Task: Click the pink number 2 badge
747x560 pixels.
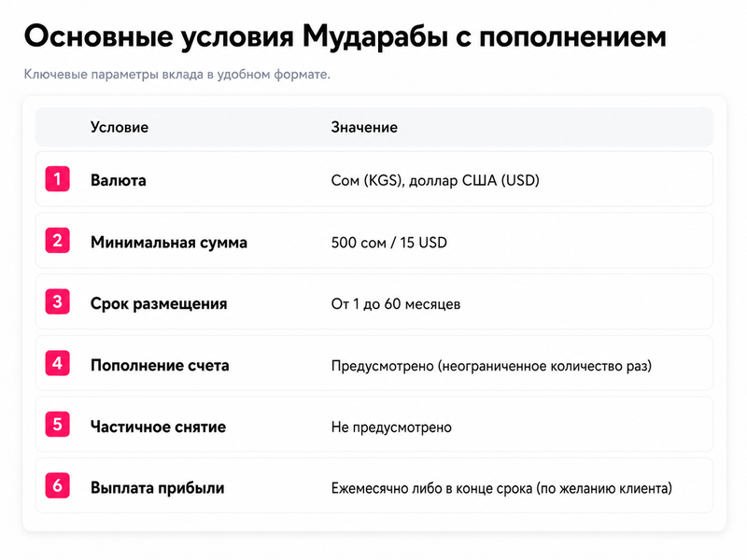Action: click(x=57, y=241)
